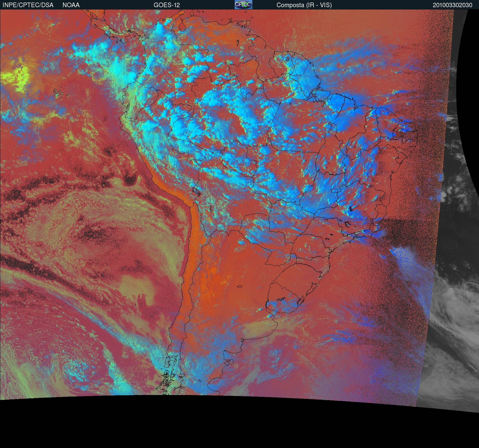Viewport: 479px width, 448px height.
Task: Click the INPE/CPTEC/DSA header label
Action: [28, 5]
